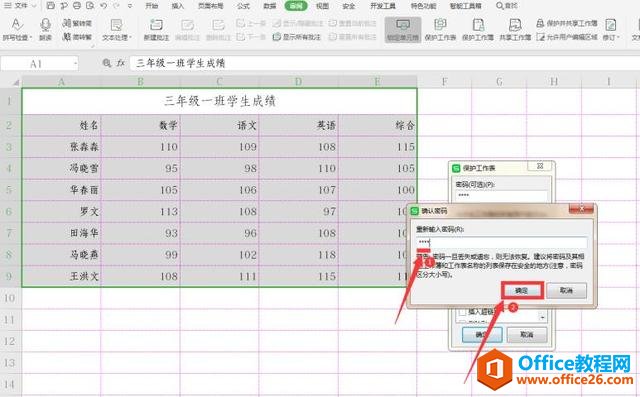This screenshot has width=640, height=397.
Task: Click the 新建批注 new comment icon
Action: pos(156,29)
